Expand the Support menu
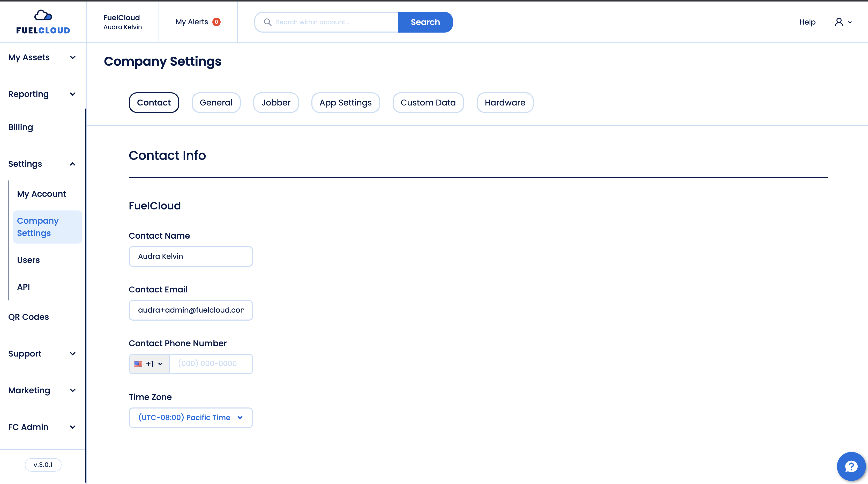The width and height of the screenshot is (868, 484). [42, 353]
